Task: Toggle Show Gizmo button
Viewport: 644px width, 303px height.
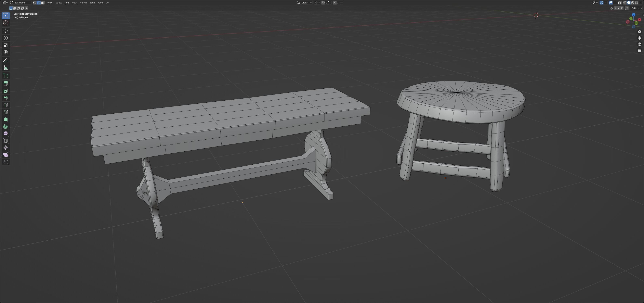Action: pos(602,3)
